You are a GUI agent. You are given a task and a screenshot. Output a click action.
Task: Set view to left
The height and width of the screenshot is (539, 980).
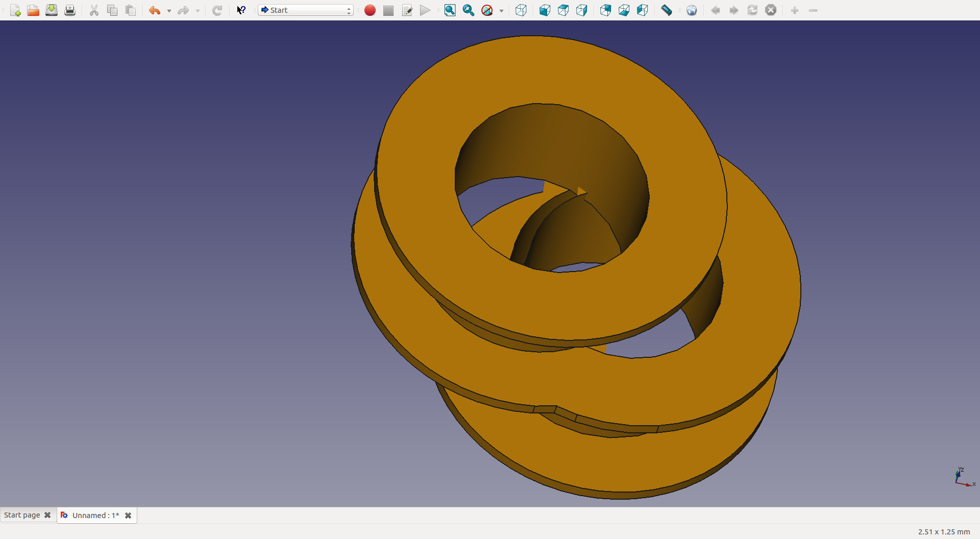point(642,10)
